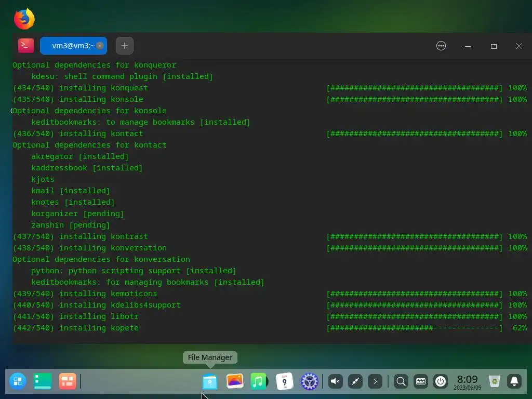This screenshot has height=399, width=532.
Task: Click 'knotes [installed]' text
Action: point(73,202)
